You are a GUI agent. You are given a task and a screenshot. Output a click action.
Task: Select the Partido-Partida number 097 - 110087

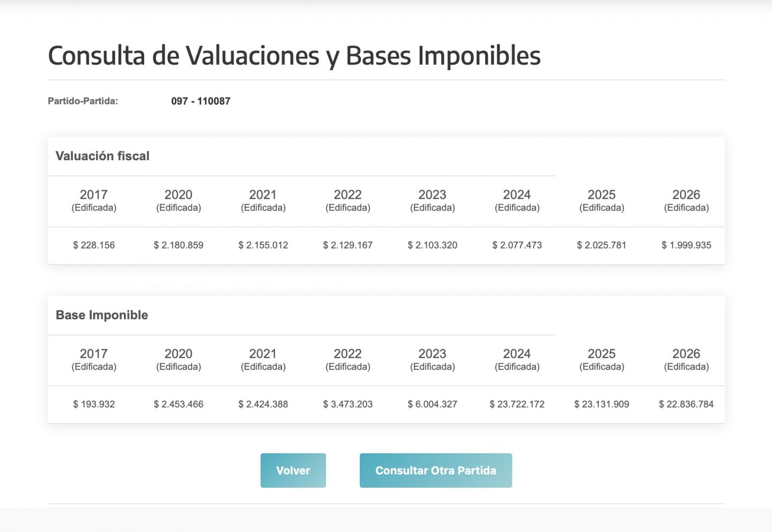tap(201, 101)
